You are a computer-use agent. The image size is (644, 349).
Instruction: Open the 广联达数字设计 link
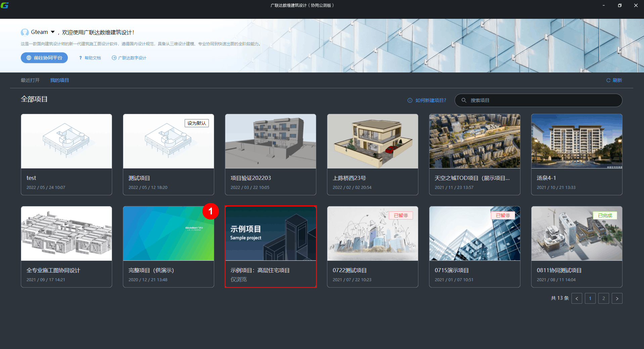coord(129,58)
